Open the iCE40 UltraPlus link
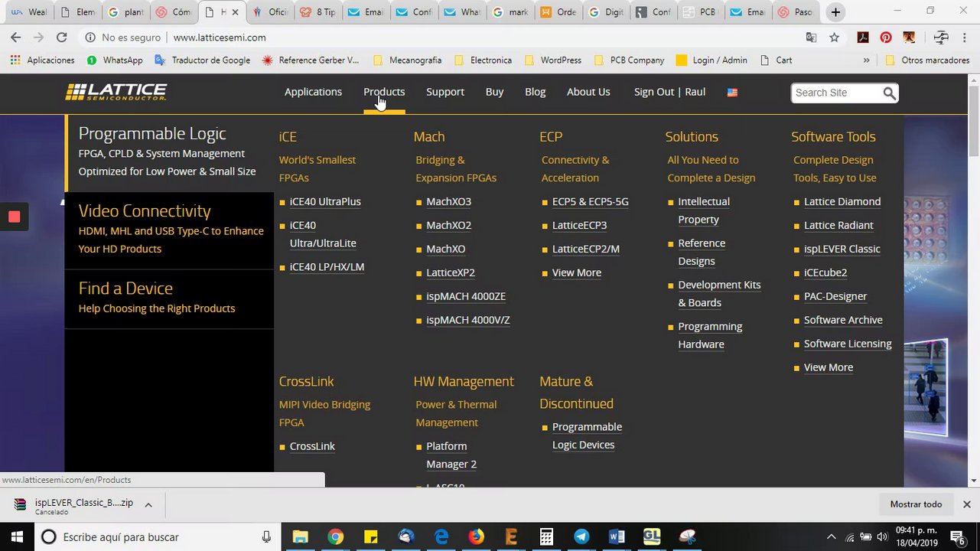Image resolution: width=980 pixels, height=551 pixels. [x=325, y=202]
